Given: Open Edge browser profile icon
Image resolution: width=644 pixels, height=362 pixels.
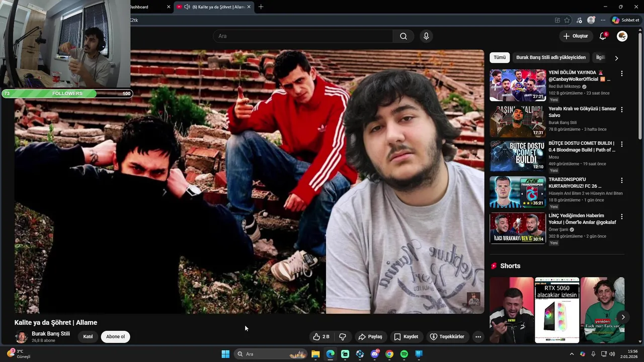Looking at the screenshot, I should (x=591, y=20).
